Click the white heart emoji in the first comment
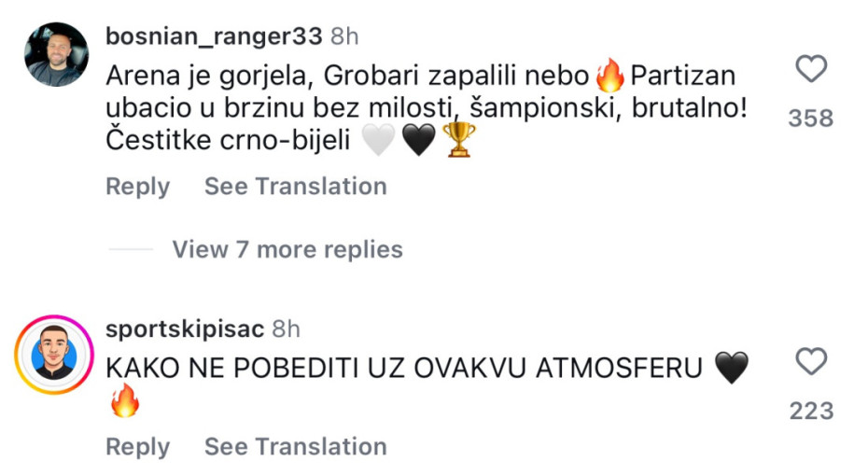Image resolution: width=868 pixels, height=475 pixels. 378,140
